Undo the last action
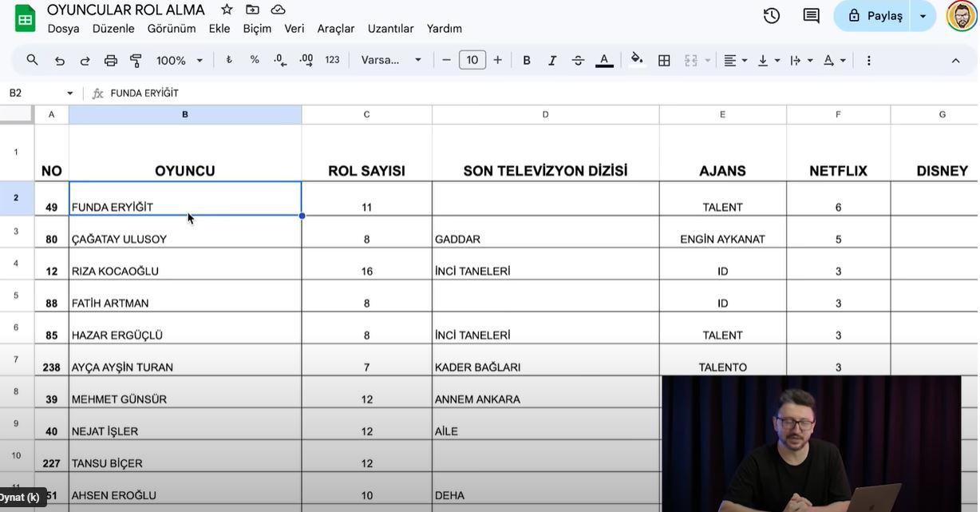Image resolution: width=980 pixels, height=512 pixels. (59, 60)
